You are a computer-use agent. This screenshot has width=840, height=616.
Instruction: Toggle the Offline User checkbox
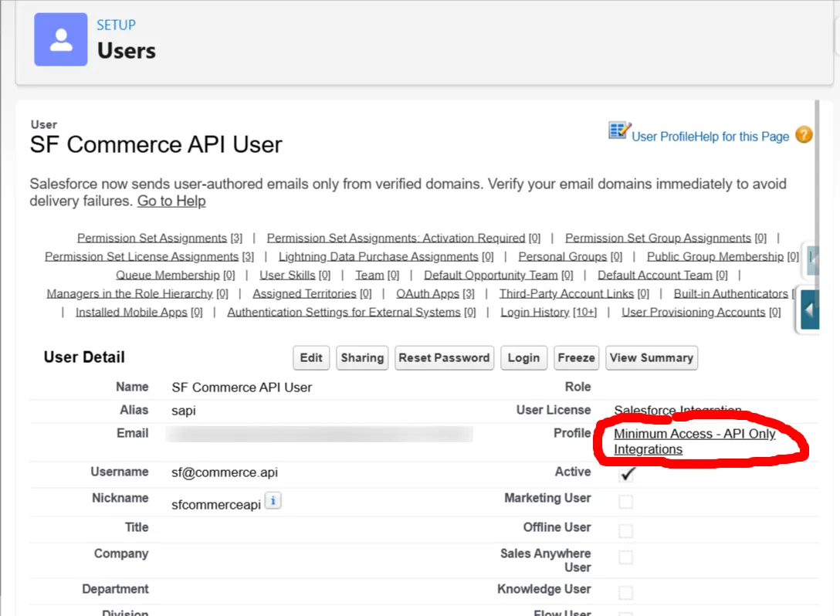(625, 531)
